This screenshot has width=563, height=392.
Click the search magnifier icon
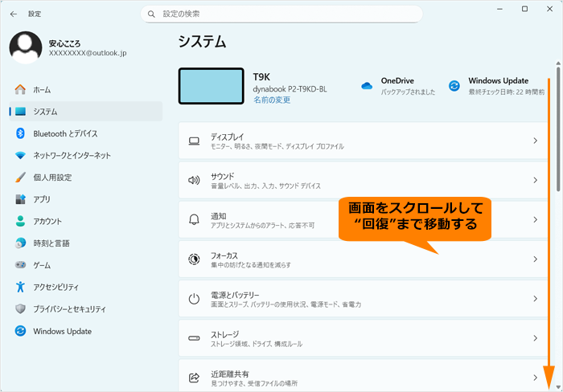(x=152, y=14)
